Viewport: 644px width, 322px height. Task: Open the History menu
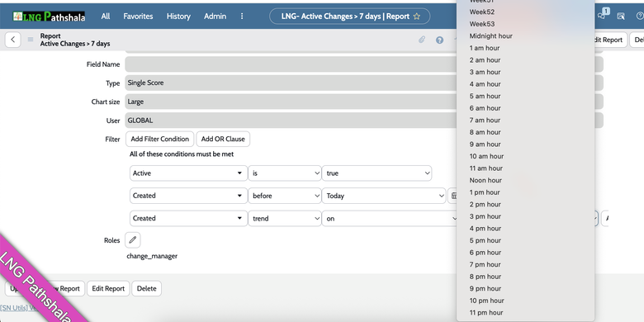[x=178, y=17]
